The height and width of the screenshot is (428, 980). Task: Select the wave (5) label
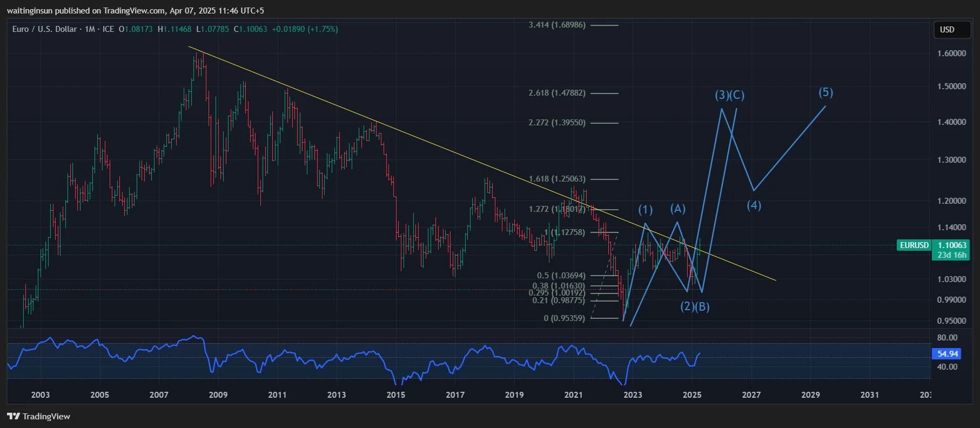(x=826, y=92)
